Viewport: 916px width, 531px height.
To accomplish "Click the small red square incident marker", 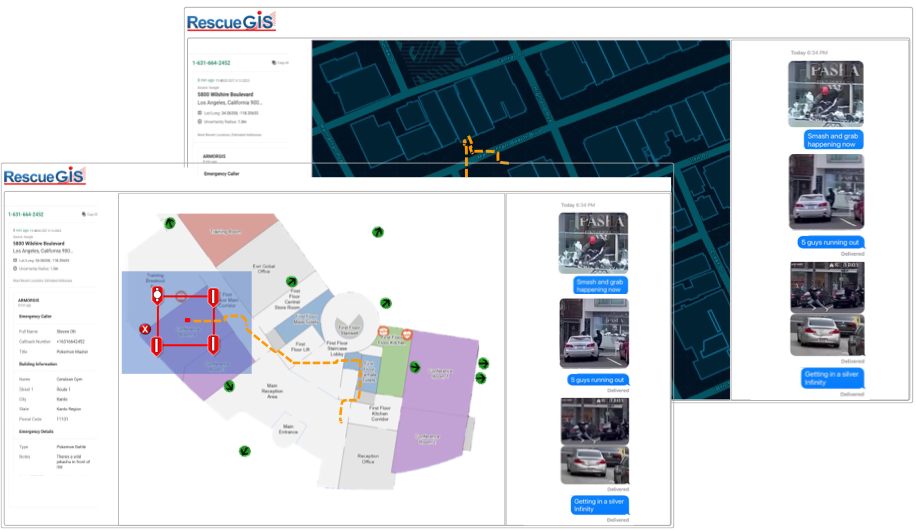I will [187, 321].
